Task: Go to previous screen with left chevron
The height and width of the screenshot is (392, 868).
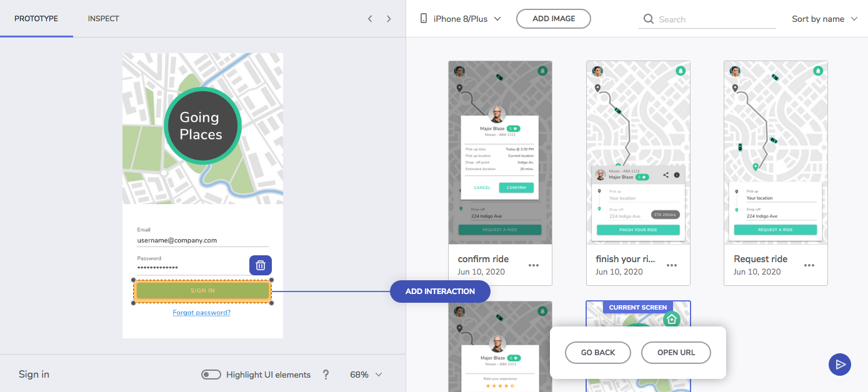Action: point(370,19)
